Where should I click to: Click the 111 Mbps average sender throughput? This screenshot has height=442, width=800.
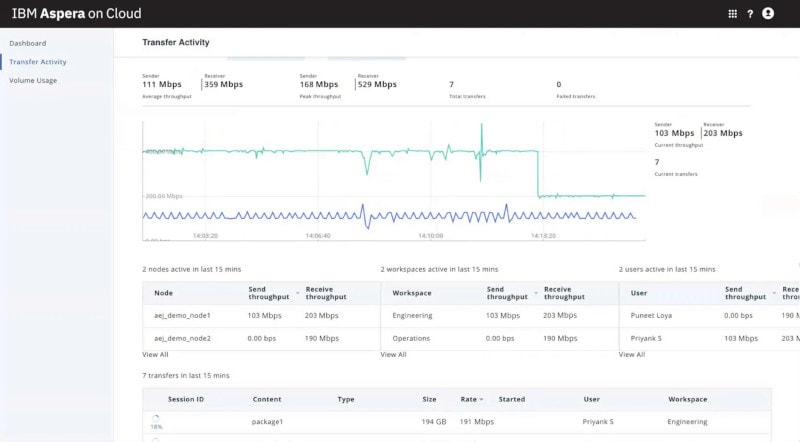coord(162,84)
